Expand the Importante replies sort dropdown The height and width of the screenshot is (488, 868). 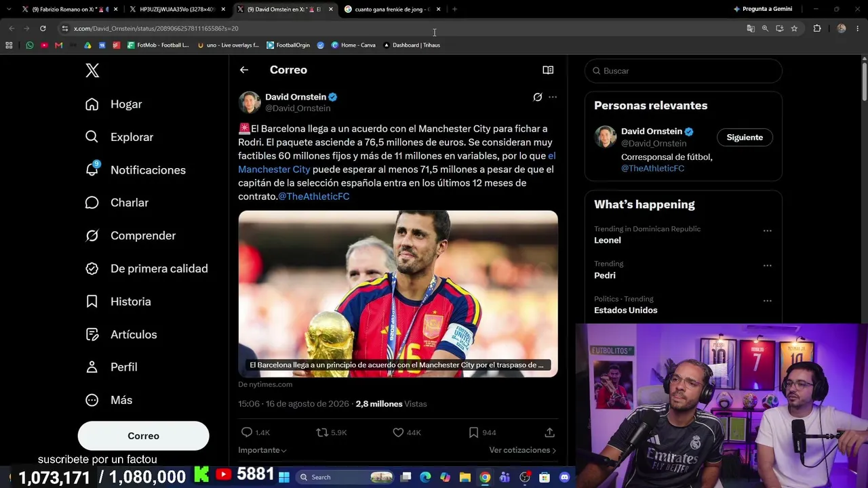click(262, 450)
